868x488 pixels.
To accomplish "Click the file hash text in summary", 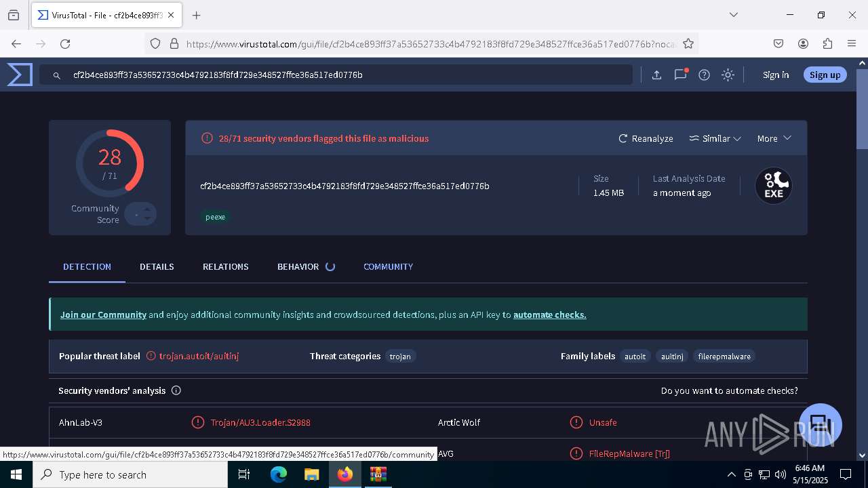I will (344, 186).
